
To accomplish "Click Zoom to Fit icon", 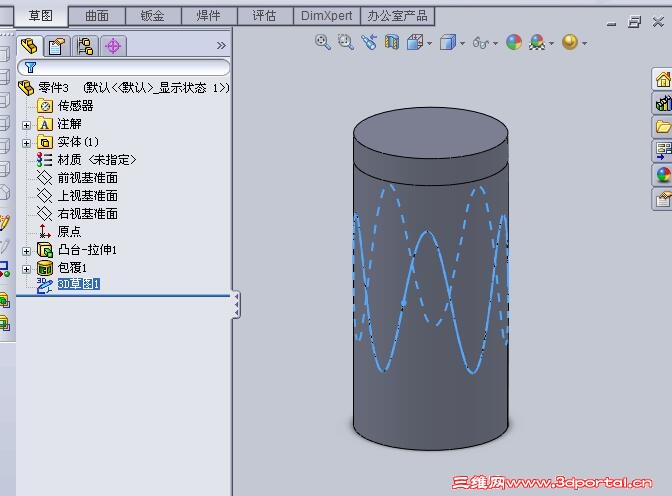I will [322, 42].
